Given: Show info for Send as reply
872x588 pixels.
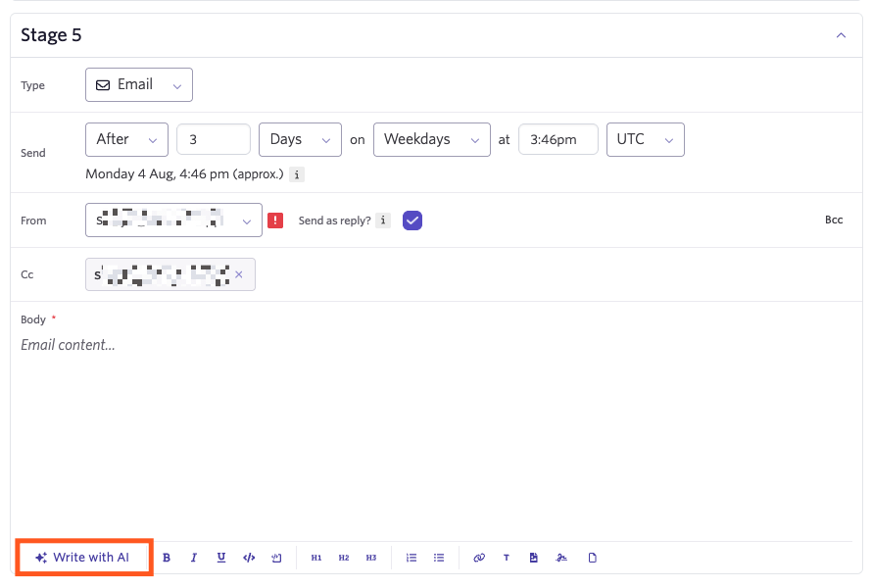Looking at the screenshot, I should [383, 220].
